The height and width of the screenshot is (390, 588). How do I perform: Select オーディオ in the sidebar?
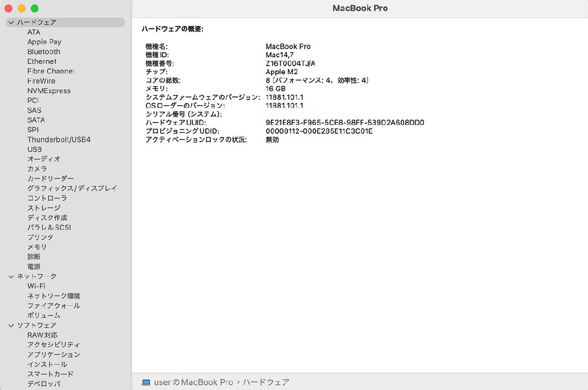[44, 159]
